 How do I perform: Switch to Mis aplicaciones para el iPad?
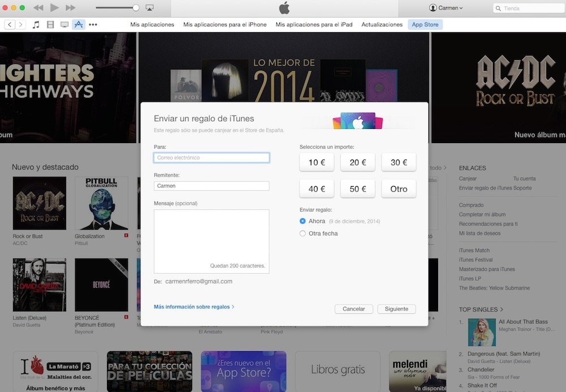(x=314, y=24)
